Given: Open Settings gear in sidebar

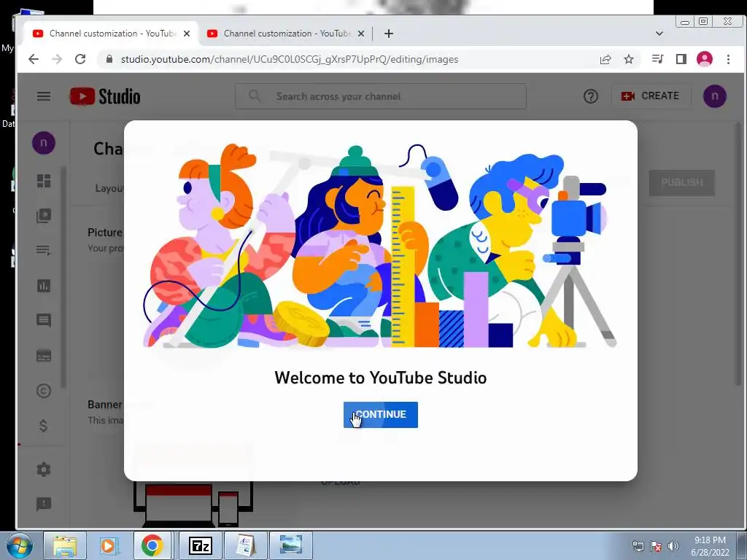Looking at the screenshot, I should [x=44, y=470].
